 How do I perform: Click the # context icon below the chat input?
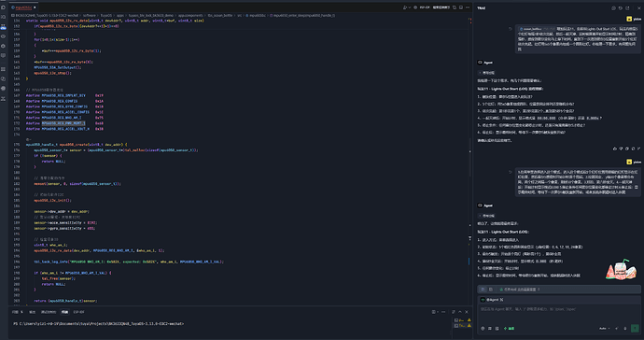coord(490,329)
